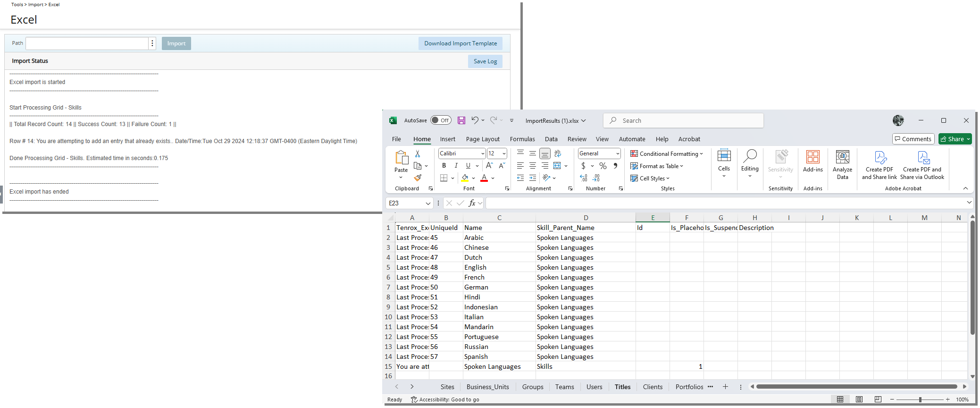
Task: Click the Orientation text rotation icon
Action: (546, 178)
